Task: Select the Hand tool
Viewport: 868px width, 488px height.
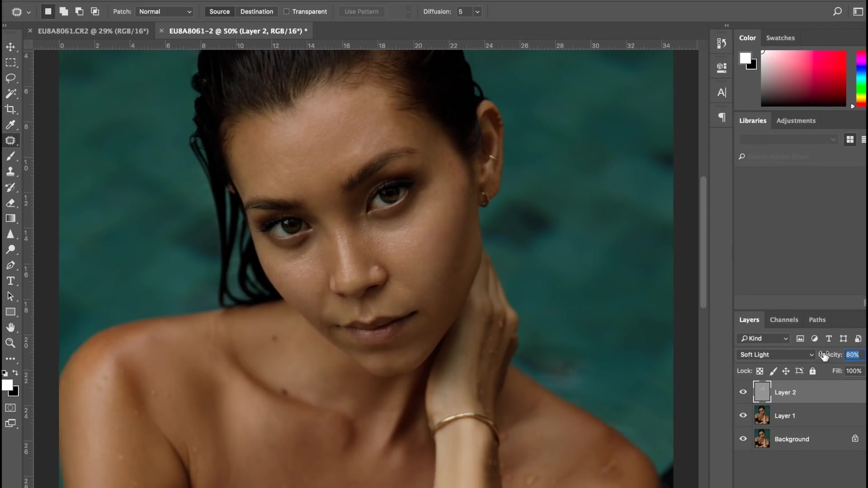Action: (10, 327)
